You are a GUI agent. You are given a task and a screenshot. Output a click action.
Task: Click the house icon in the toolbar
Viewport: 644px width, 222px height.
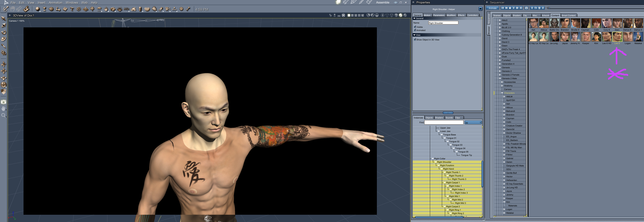tap(134, 9)
